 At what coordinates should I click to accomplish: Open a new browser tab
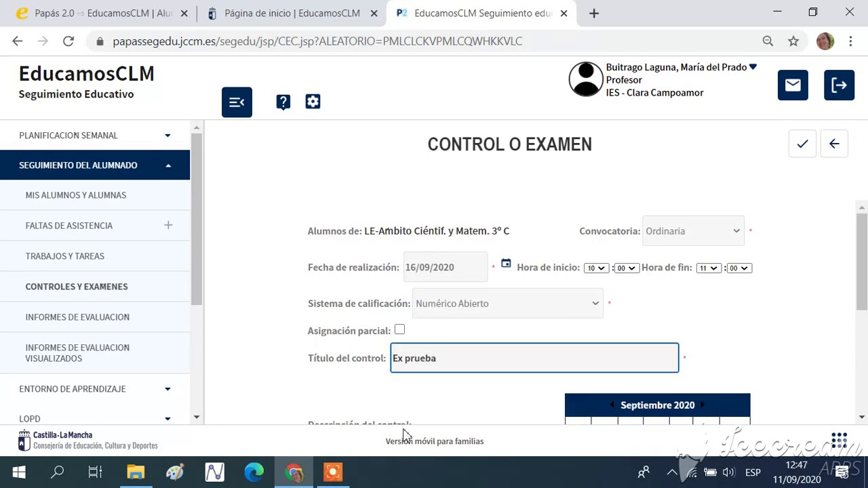click(x=594, y=13)
